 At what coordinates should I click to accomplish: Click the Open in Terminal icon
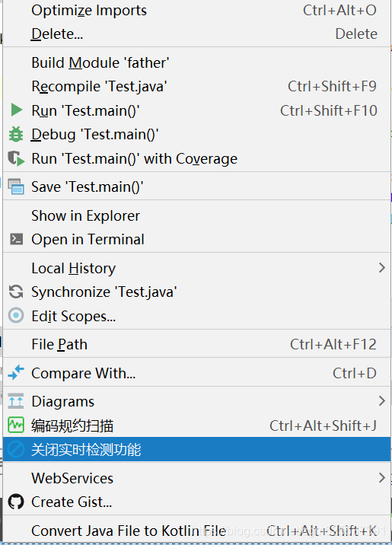[16, 239]
